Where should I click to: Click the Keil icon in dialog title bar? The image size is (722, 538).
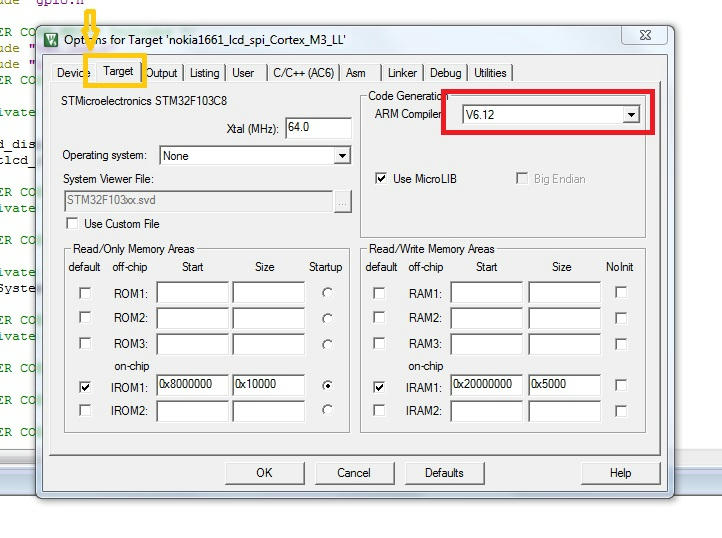click(52, 39)
